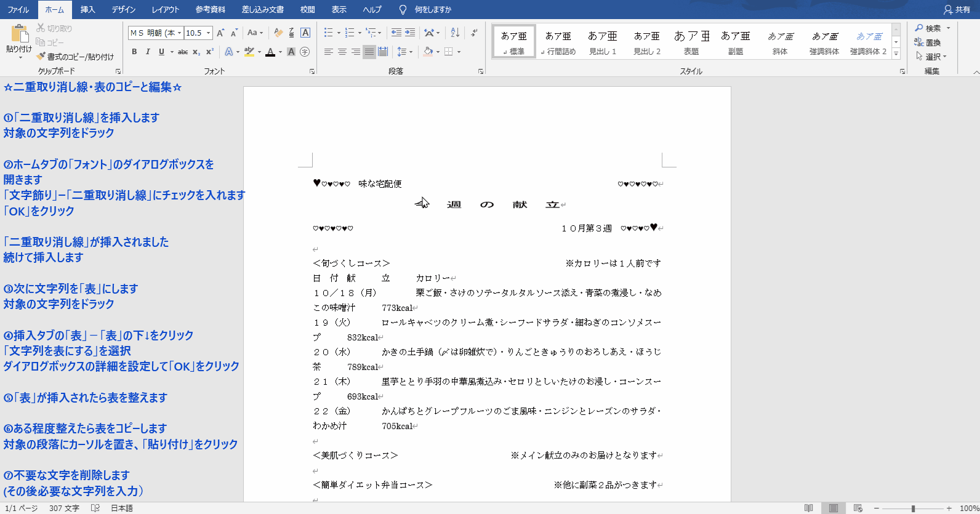Toggle show paragraph marks button
980x514 pixels.
pos(474,33)
